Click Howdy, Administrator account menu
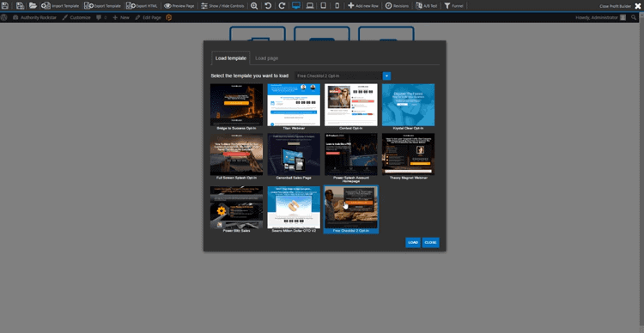Screen dimensions: 644x333 [x=600, y=18]
